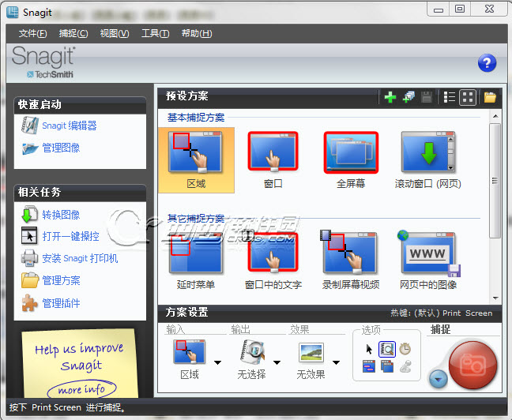Toggle include cursor option
This screenshot has height=420, width=512.
coord(369,349)
